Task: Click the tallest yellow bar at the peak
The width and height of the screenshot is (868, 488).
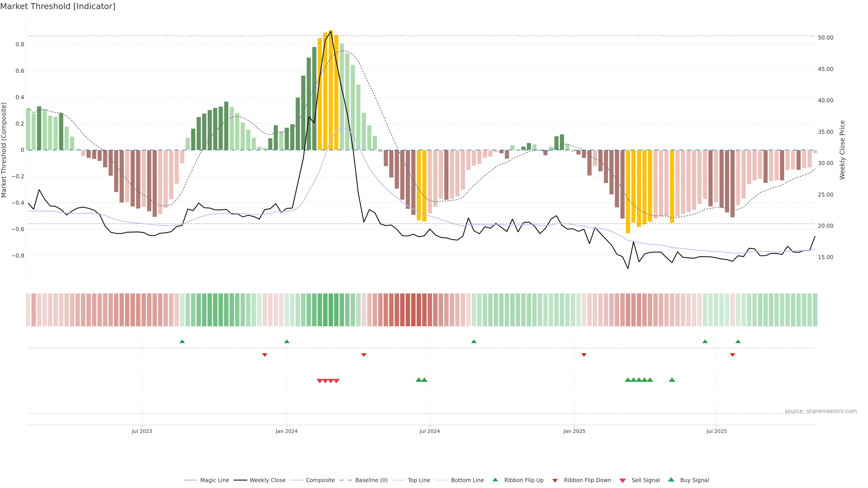Action: [331, 90]
